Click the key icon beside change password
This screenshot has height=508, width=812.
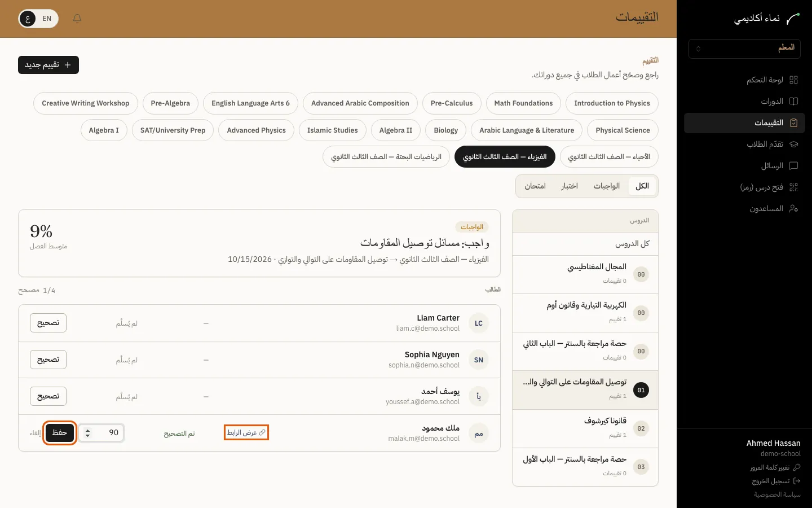click(x=797, y=468)
